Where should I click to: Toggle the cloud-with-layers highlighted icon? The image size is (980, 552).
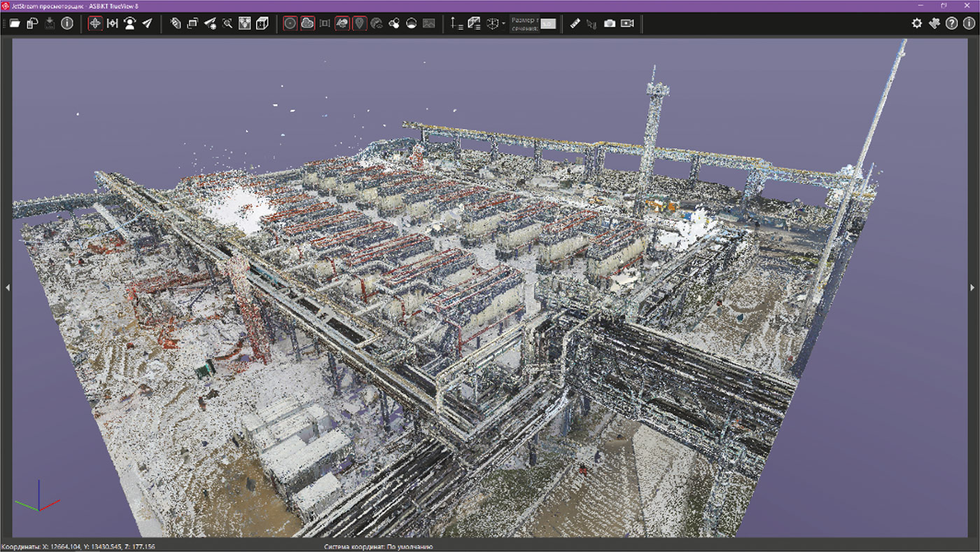(x=342, y=23)
